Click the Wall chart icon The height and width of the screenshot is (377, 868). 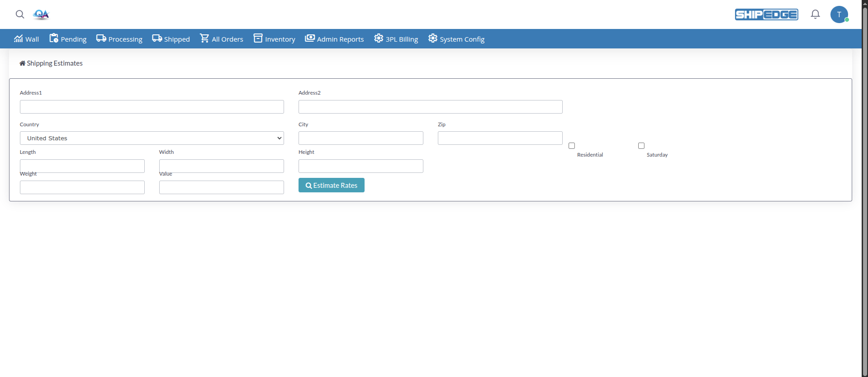(x=18, y=38)
